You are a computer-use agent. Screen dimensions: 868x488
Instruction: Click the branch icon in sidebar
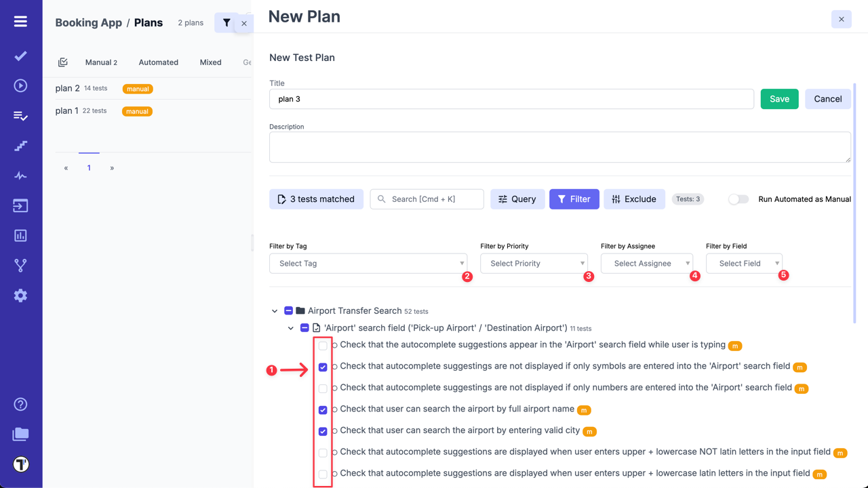tap(20, 266)
